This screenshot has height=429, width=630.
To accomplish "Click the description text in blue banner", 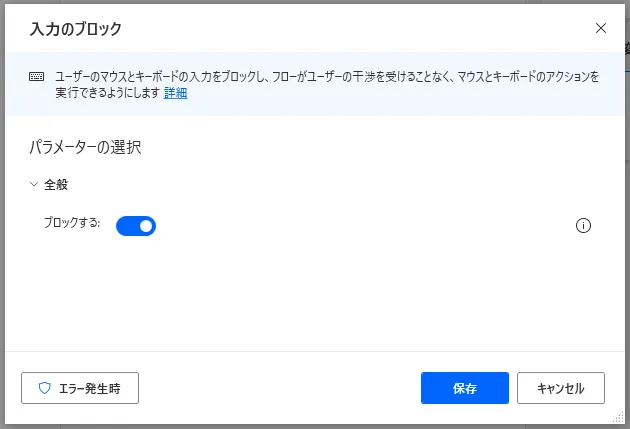I will (x=327, y=84).
